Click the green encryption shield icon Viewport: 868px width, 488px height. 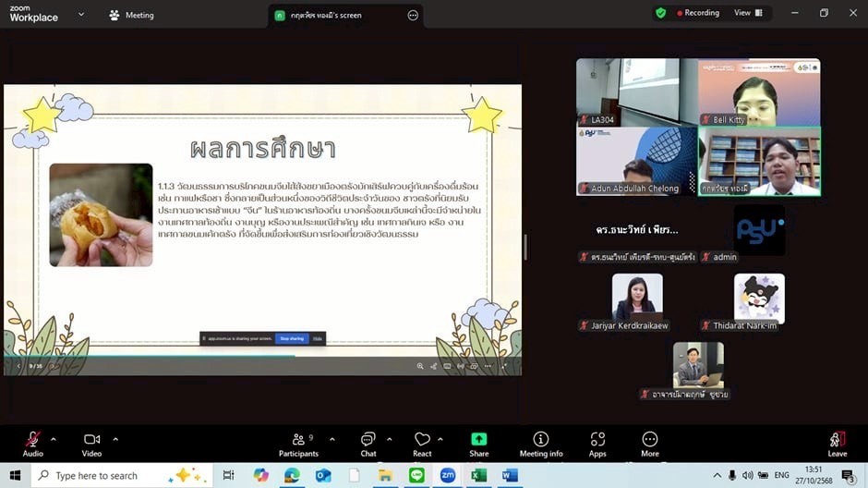(x=660, y=13)
